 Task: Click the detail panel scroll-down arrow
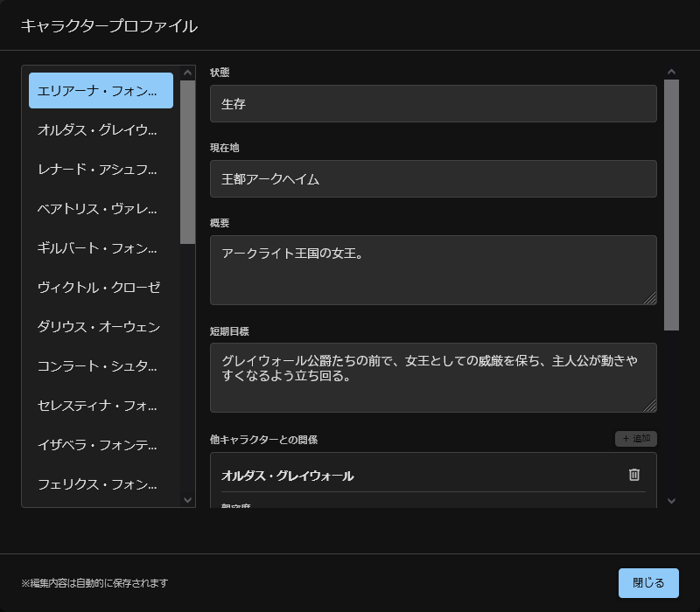[x=671, y=501]
